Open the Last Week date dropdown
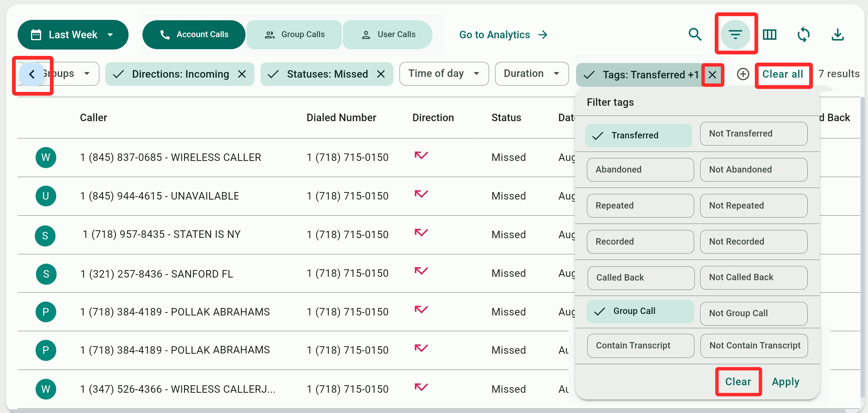Viewport: 868px width, 413px height. (x=73, y=35)
